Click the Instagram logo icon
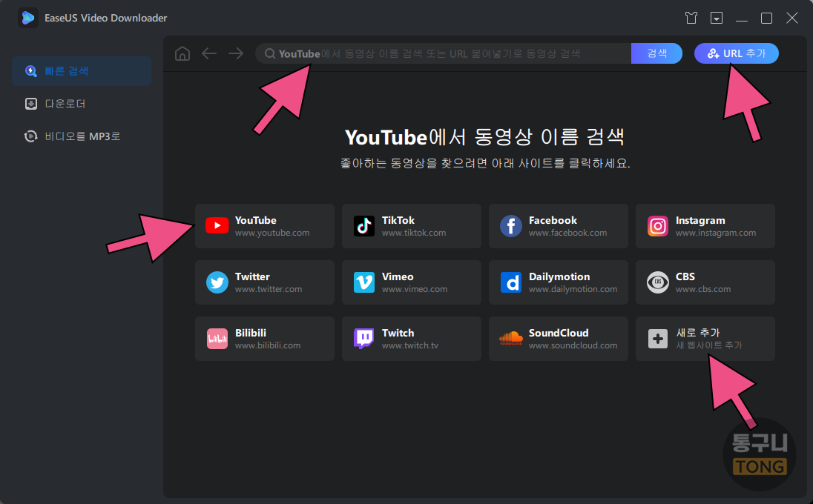813x504 pixels. click(x=657, y=226)
